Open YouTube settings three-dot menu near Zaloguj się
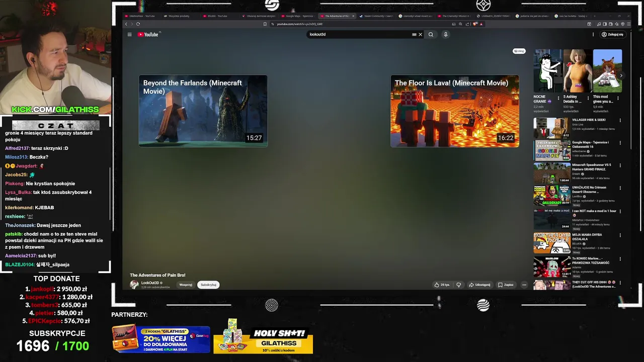 [593, 35]
